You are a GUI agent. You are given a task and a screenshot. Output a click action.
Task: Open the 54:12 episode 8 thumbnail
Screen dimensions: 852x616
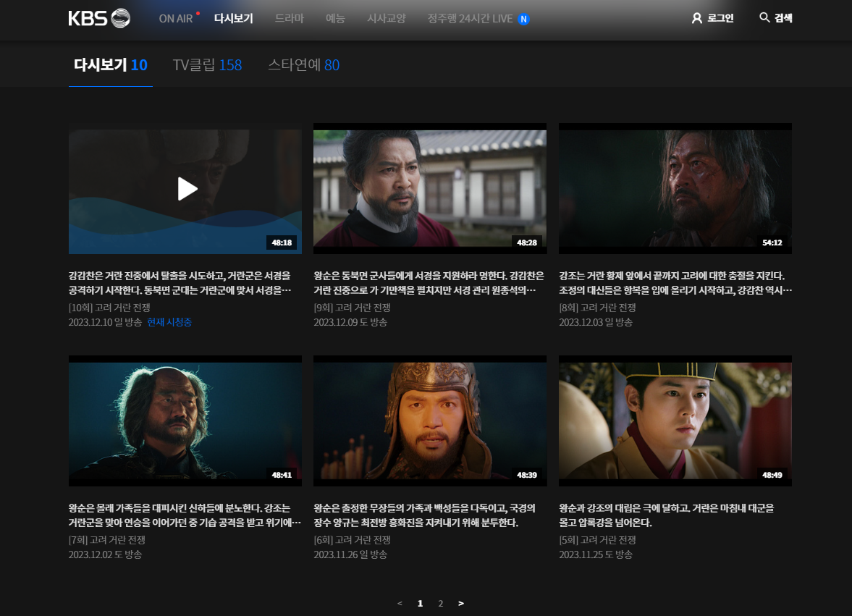coord(675,188)
